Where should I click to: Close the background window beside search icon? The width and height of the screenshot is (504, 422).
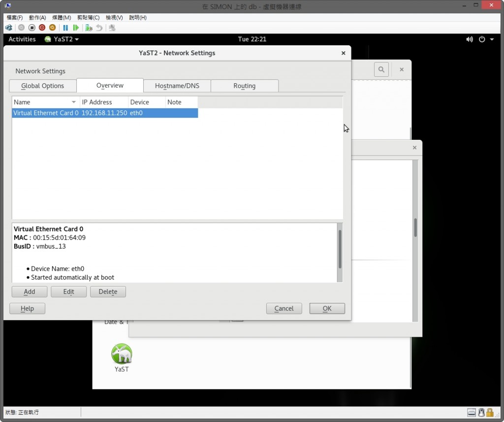pyautogui.click(x=402, y=69)
